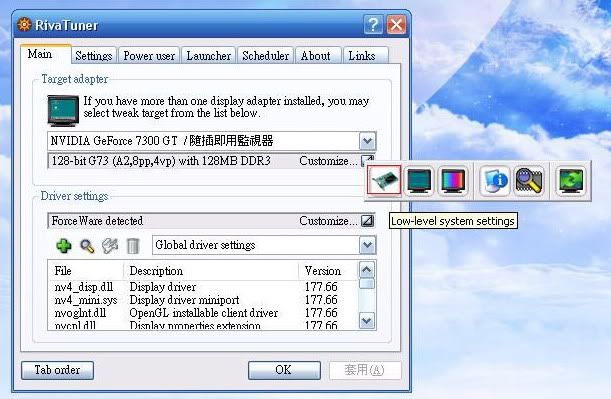Click the color spectrum monitor icon

pyautogui.click(x=452, y=180)
